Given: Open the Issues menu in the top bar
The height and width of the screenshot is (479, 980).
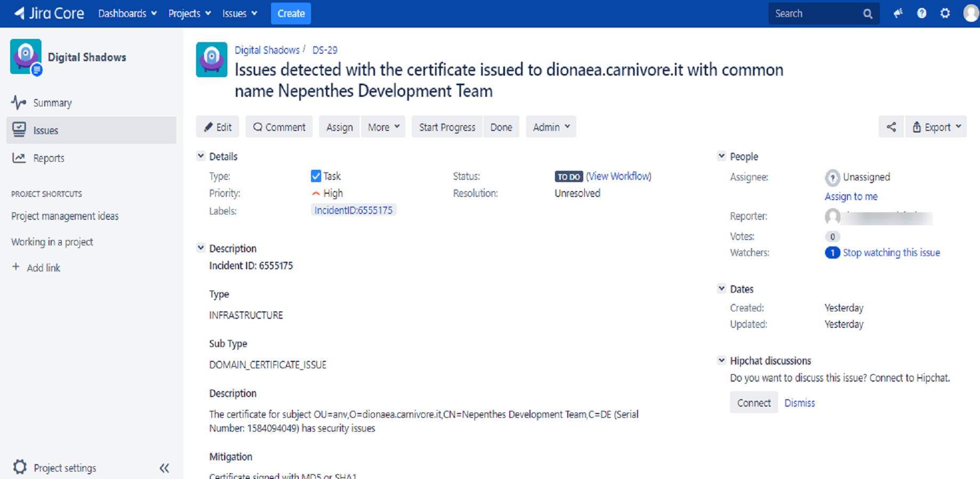Looking at the screenshot, I should [x=240, y=13].
